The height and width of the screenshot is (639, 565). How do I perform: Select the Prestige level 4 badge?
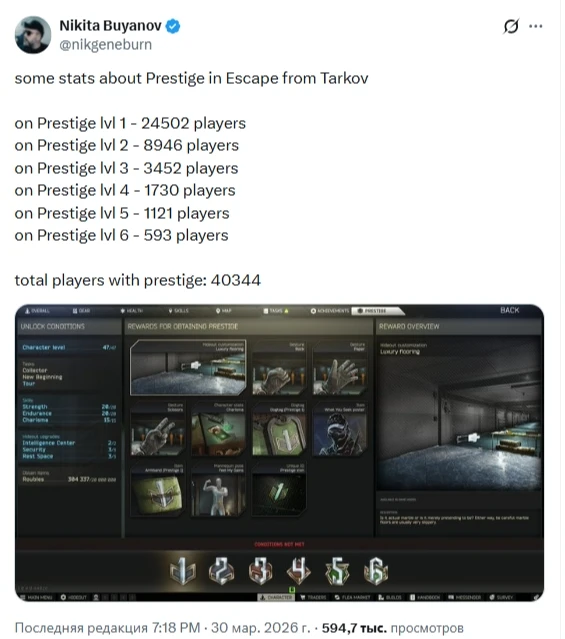(299, 571)
